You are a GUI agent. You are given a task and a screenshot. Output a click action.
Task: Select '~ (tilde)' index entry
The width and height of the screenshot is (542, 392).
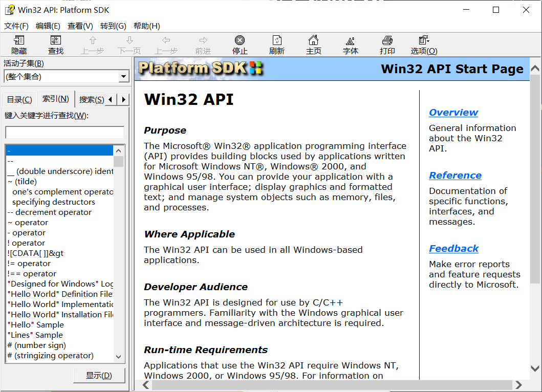pos(59,182)
